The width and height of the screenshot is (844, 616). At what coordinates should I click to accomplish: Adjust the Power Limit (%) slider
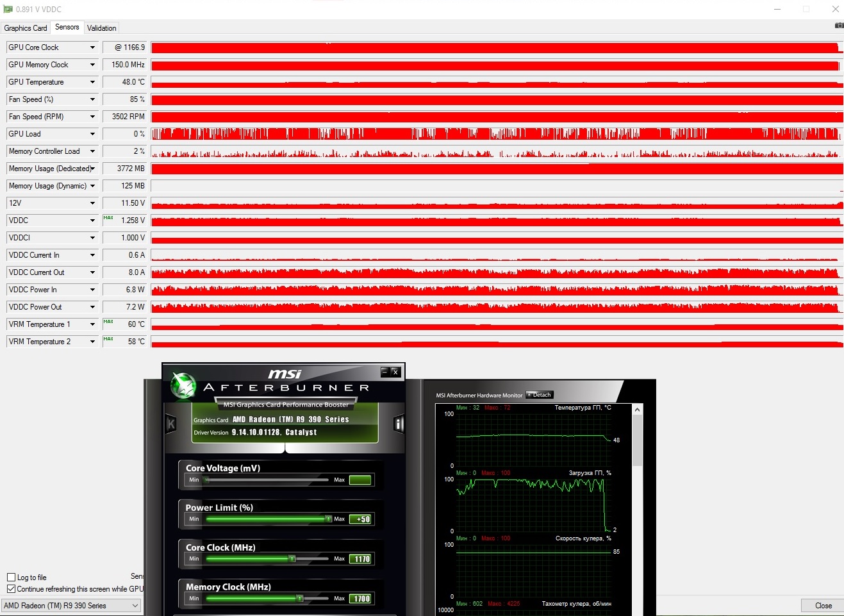(266, 519)
